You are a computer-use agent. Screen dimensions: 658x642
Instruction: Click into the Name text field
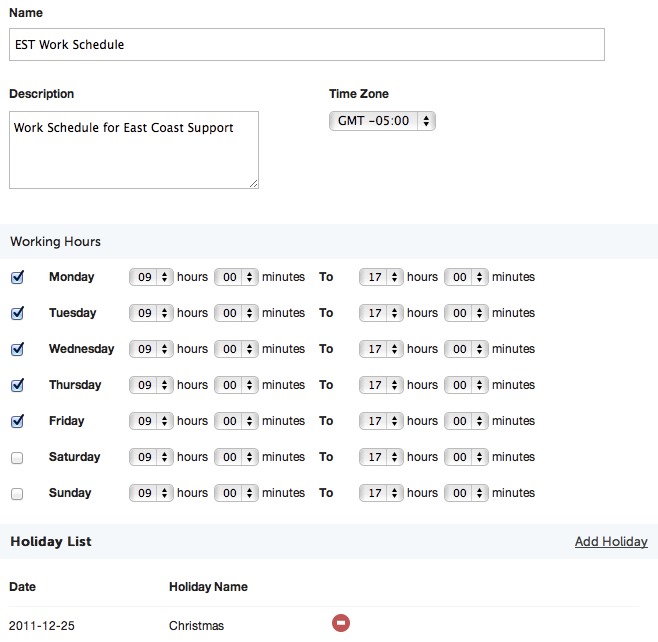[307, 45]
